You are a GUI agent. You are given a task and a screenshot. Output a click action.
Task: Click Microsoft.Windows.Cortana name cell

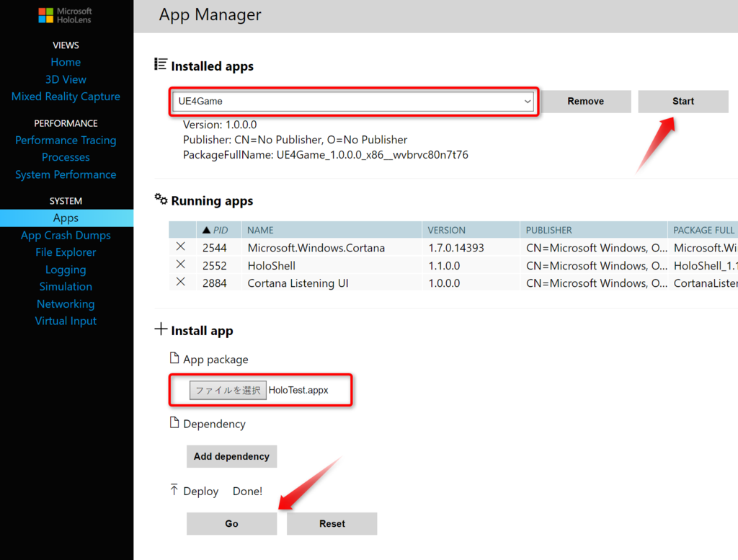(x=316, y=248)
